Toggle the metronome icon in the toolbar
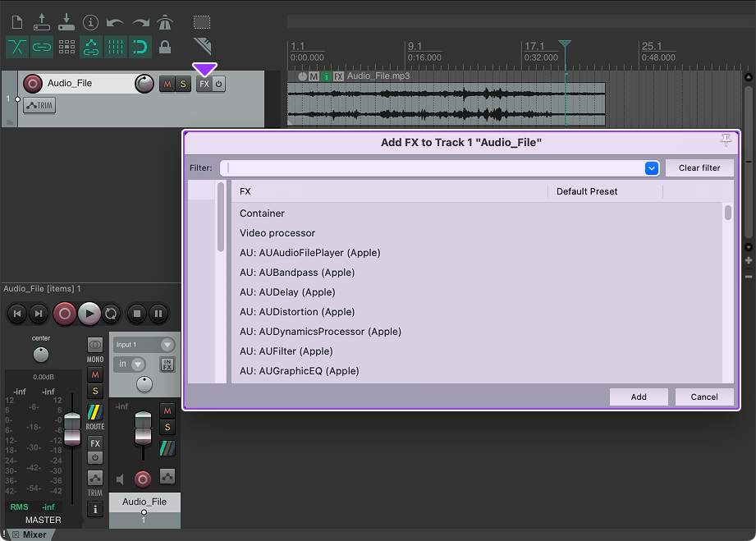The height and width of the screenshot is (541, 756). [165, 22]
